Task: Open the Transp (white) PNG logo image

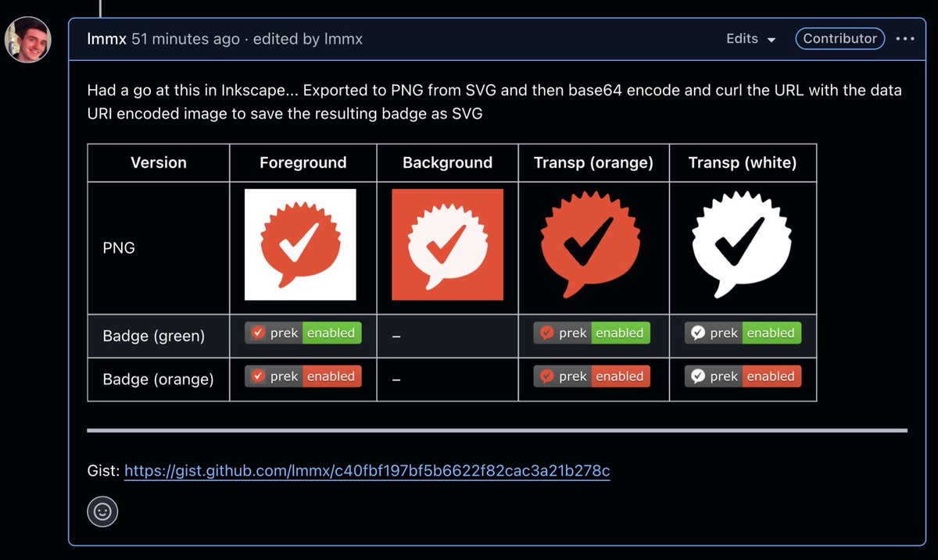Action: click(741, 244)
